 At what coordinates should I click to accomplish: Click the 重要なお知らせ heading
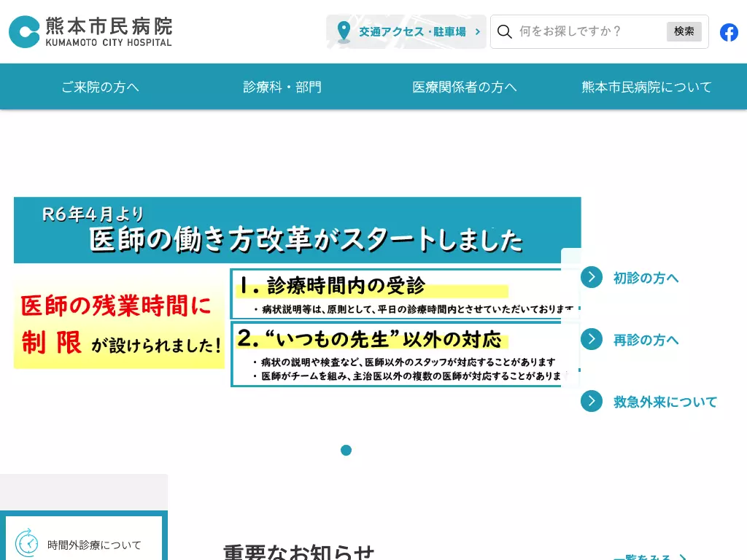click(298, 553)
